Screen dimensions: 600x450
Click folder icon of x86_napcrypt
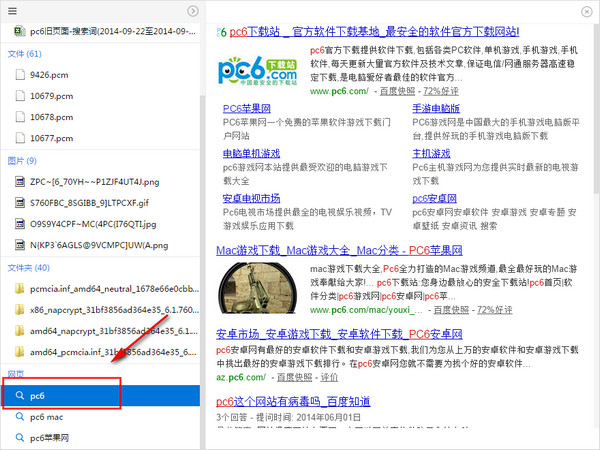tap(20, 310)
